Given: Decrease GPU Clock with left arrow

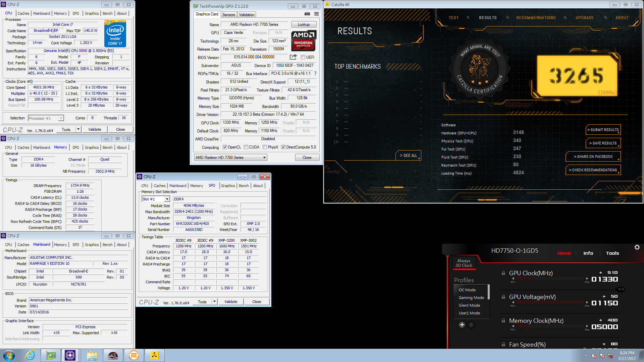Looking at the screenshot, I should 513,279.
